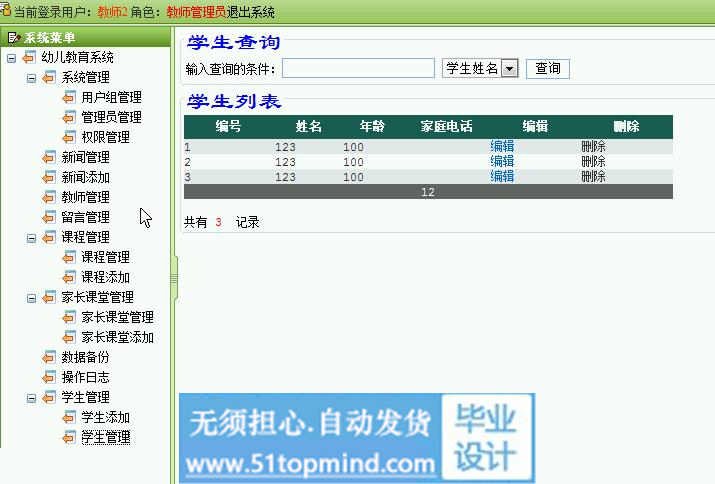Click the 查询 search button
Image resolution: width=715 pixels, height=484 pixels.
tap(548, 69)
